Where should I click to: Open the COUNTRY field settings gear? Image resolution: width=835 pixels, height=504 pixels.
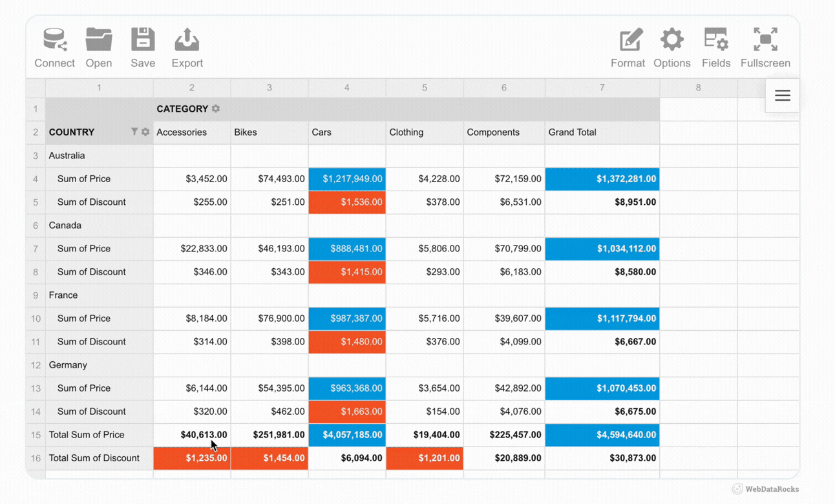145,132
